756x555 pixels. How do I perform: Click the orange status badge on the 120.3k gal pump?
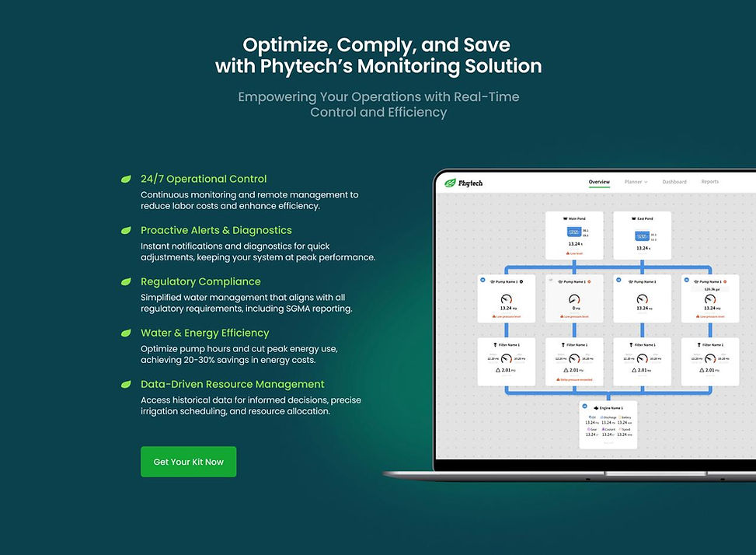[x=725, y=281]
